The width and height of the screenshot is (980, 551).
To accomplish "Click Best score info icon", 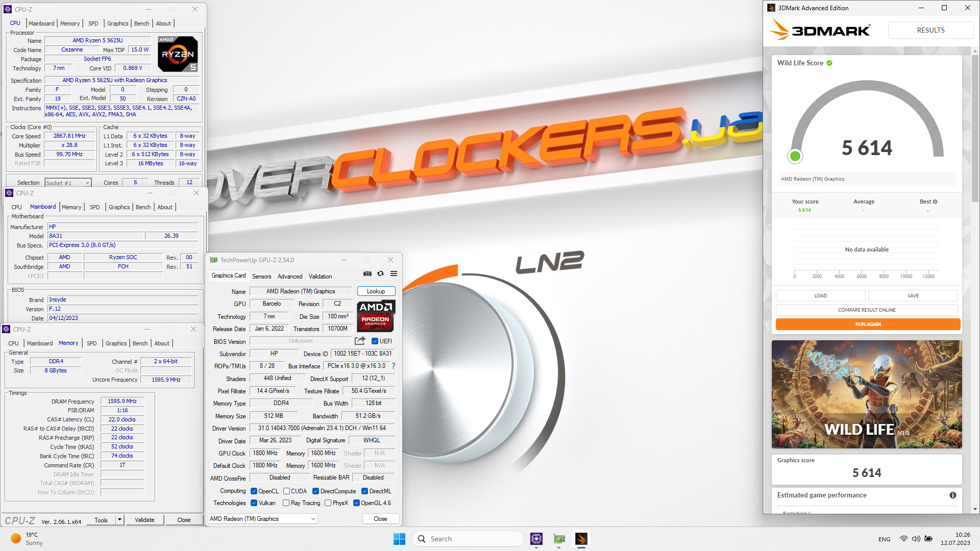I will [x=935, y=202].
